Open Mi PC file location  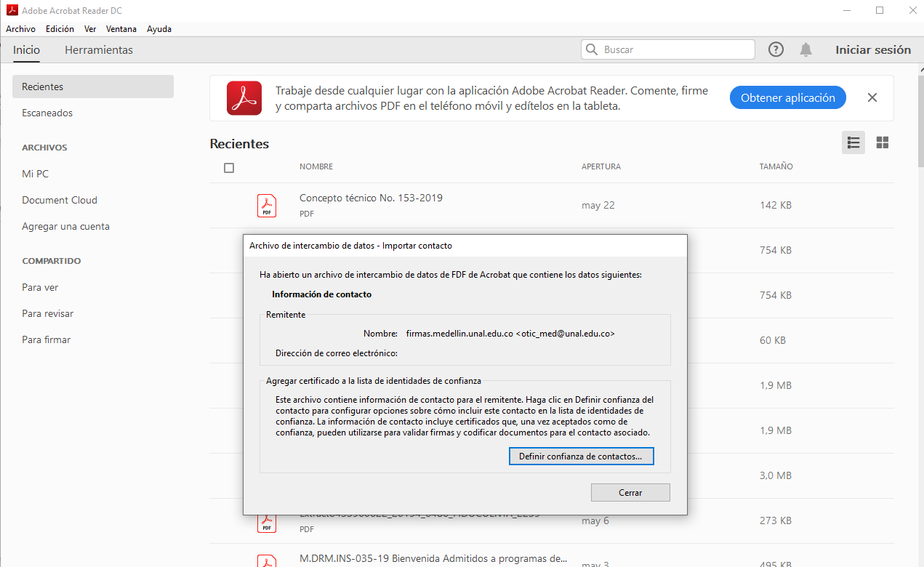(x=35, y=174)
